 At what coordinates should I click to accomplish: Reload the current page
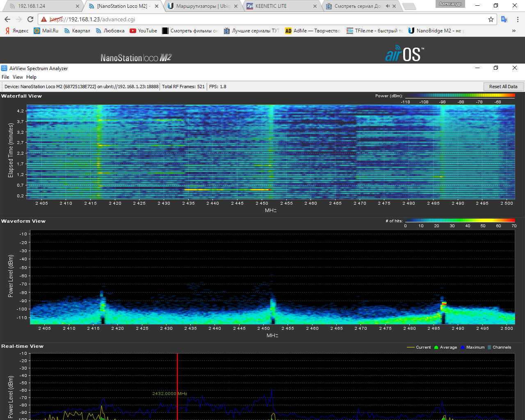(x=30, y=19)
